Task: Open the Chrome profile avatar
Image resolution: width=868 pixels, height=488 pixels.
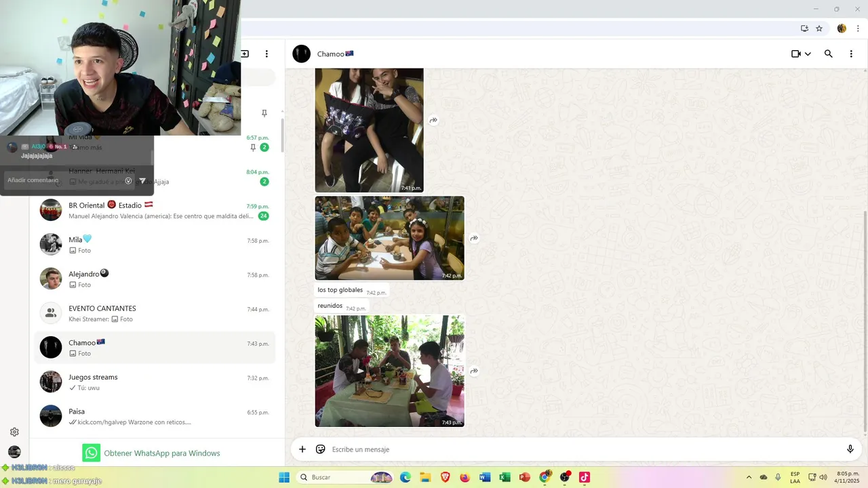Action: pyautogui.click(x=842, y=28)
